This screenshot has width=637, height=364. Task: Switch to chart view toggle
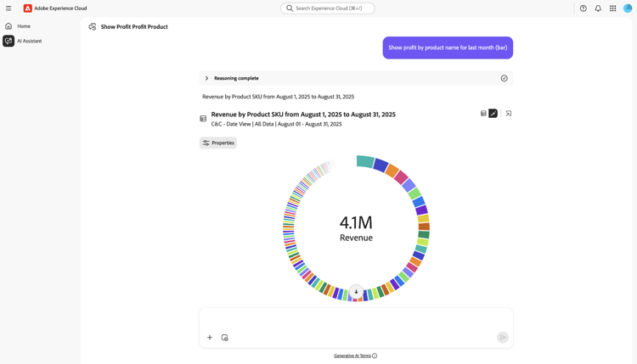coord(493,114)
